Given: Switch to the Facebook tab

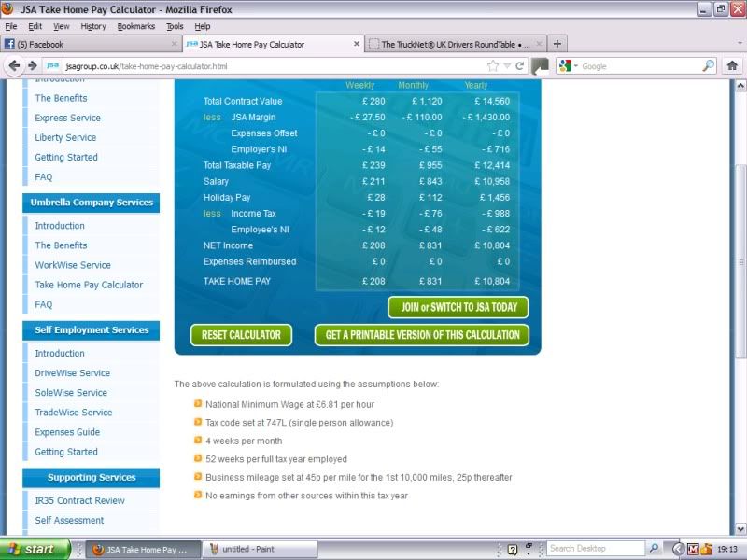Looking at the screenshot, I should pyautogui.click(x=91, y=44).
